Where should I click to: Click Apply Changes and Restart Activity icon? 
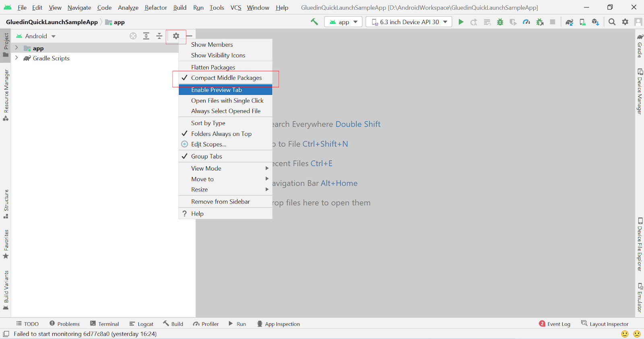pos(474,22)
